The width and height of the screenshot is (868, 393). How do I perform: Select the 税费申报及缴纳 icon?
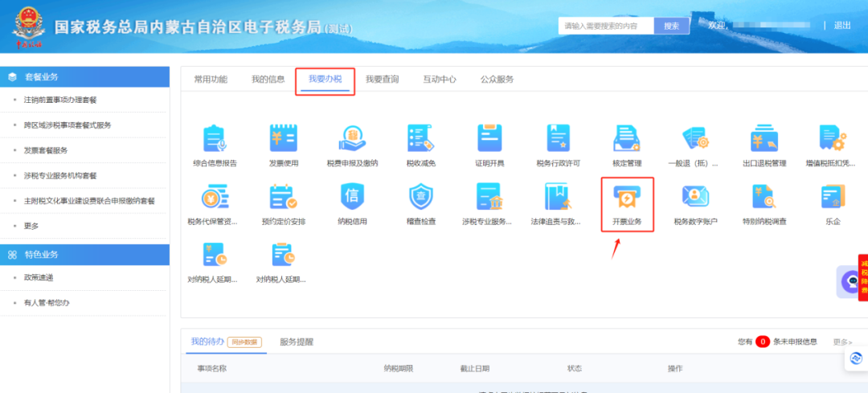(x=352, y=139)
